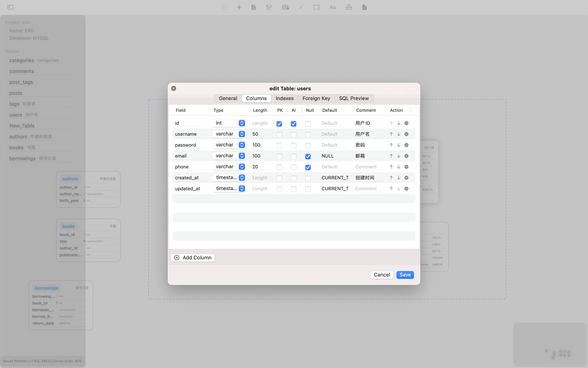
Task: Enable Null for the created_at column
Action: point(308,178)
